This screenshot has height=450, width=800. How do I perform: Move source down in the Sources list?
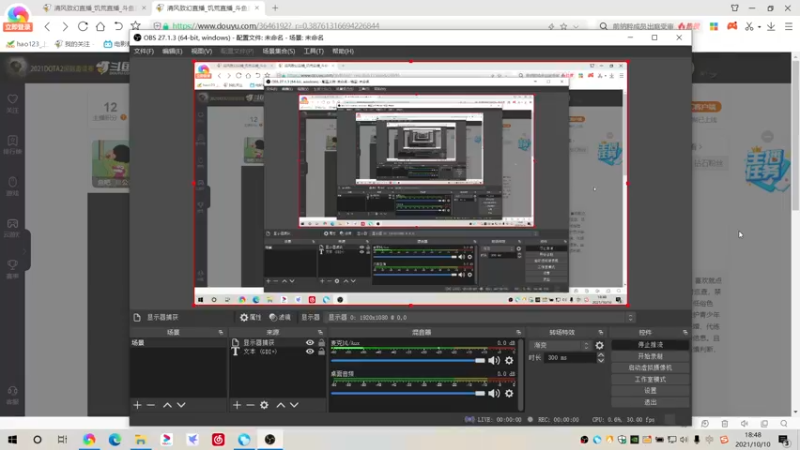coord(294,405)
